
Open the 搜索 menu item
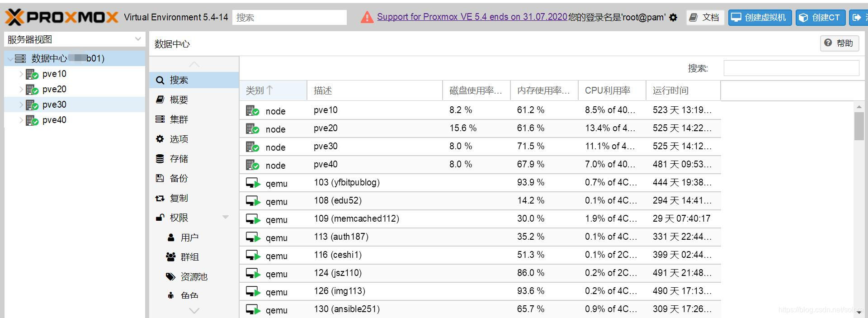(194, 80)
